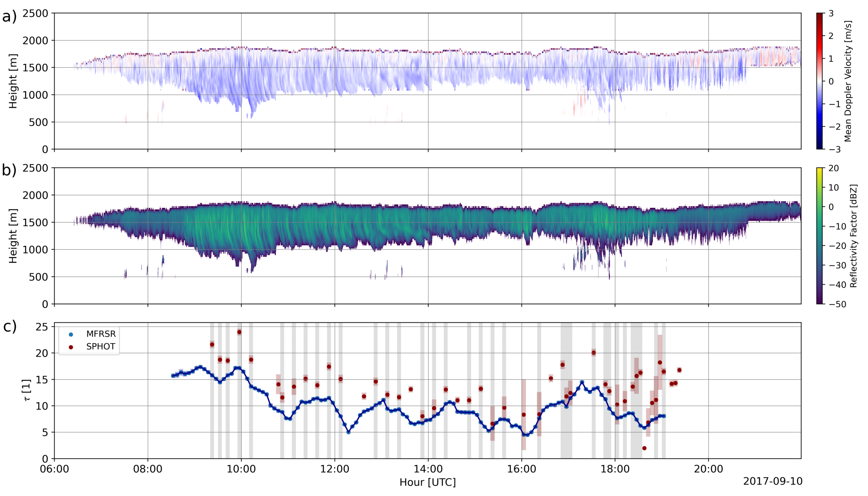Click the '500' height tick in panel a
The height and width of the screenshot is (496, 868).
(39, 122)
